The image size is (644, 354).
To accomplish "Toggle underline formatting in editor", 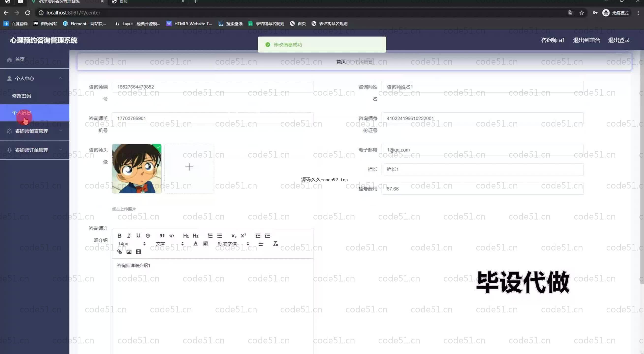I will tap(138, 236).
